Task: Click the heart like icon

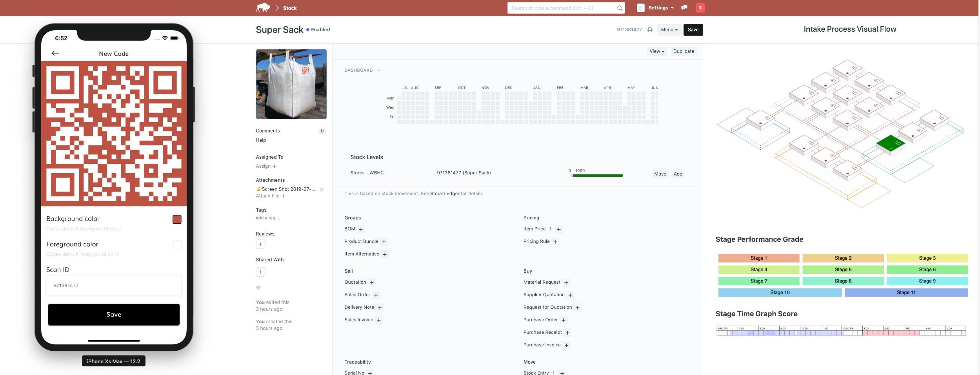Action: click(x=258, y=288)
